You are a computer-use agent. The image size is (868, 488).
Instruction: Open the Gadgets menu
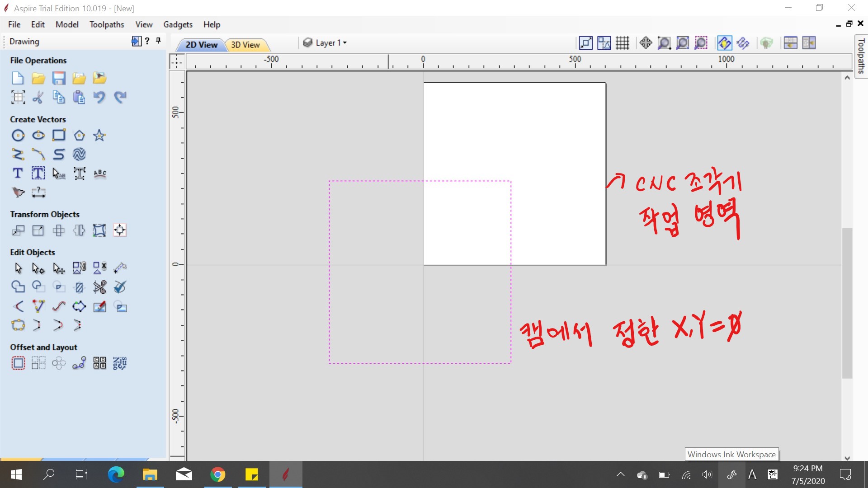coord(178,24)
